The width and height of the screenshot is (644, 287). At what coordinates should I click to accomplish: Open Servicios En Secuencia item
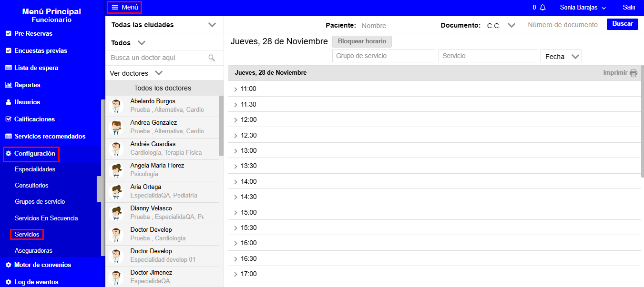tap(46, 218)
